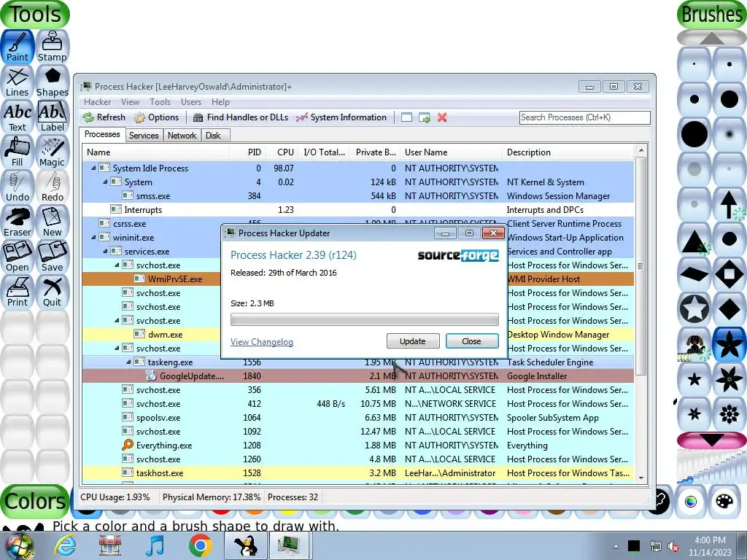Open a saved picture with Open
The image size is (747, 560).
click(18, 257)
